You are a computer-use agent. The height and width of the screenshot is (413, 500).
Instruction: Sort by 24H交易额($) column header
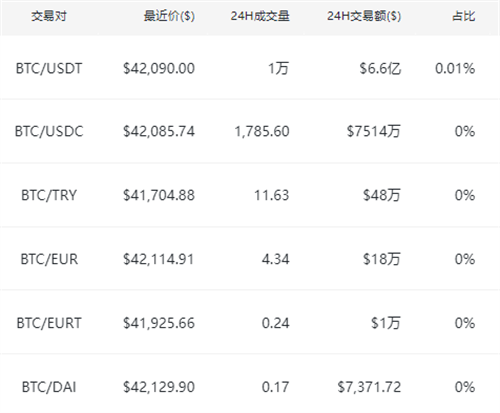364,16
